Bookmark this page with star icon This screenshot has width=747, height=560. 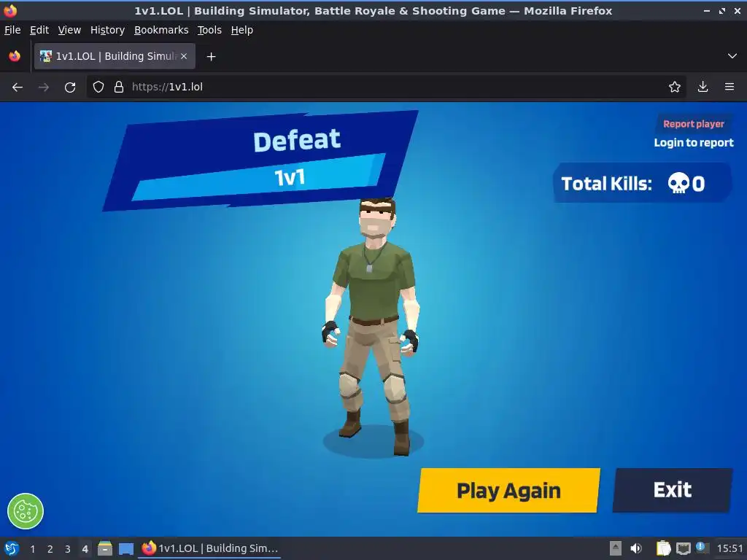(x=674, y=87)
